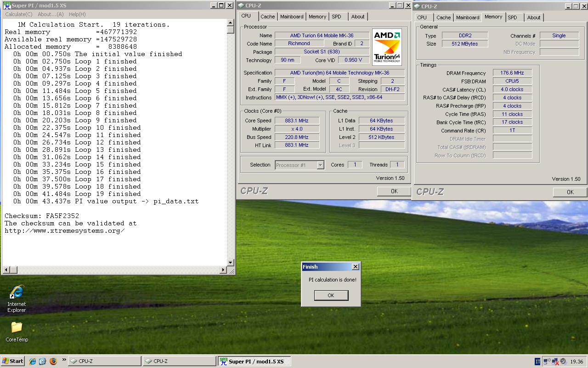Expand Quick Launch overflow chevron
This screenshot has width=588, height=368.
pos(64,360)
